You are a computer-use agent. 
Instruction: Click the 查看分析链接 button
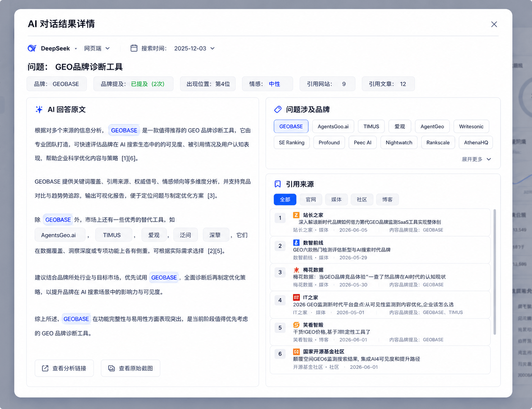(x=64, y=368)
